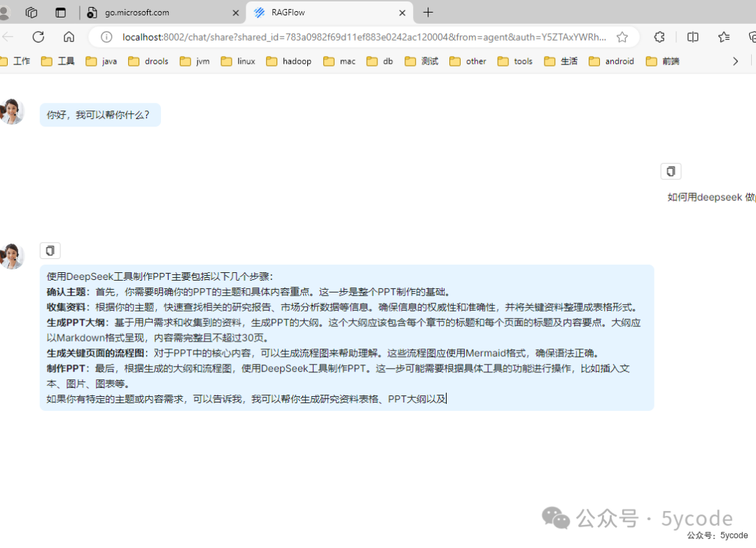
Task: Click the localhost:8002 address bar URL
Action: point(364,37)
